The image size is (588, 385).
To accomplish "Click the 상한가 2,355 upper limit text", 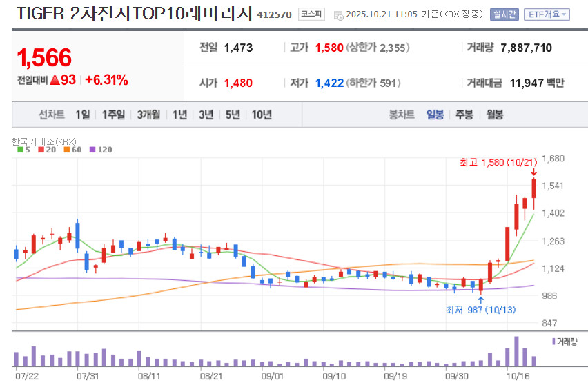I will pyautogui.click(x=378, y=48).
